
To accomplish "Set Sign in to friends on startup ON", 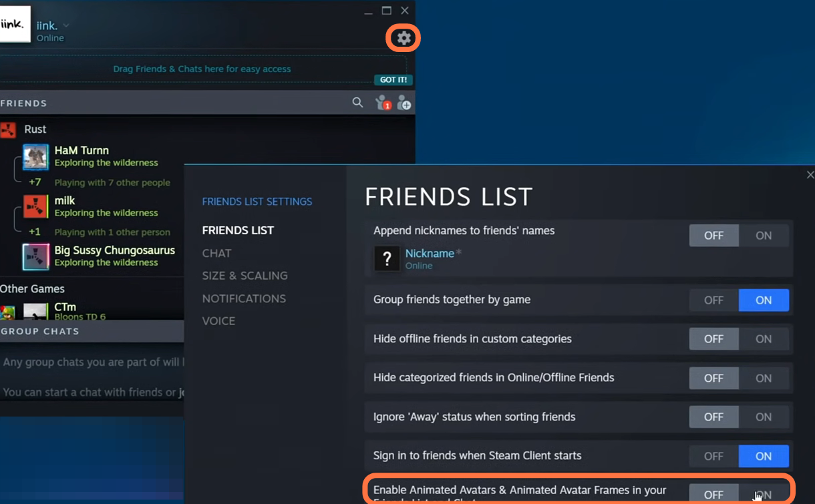I will pos(764,456).
